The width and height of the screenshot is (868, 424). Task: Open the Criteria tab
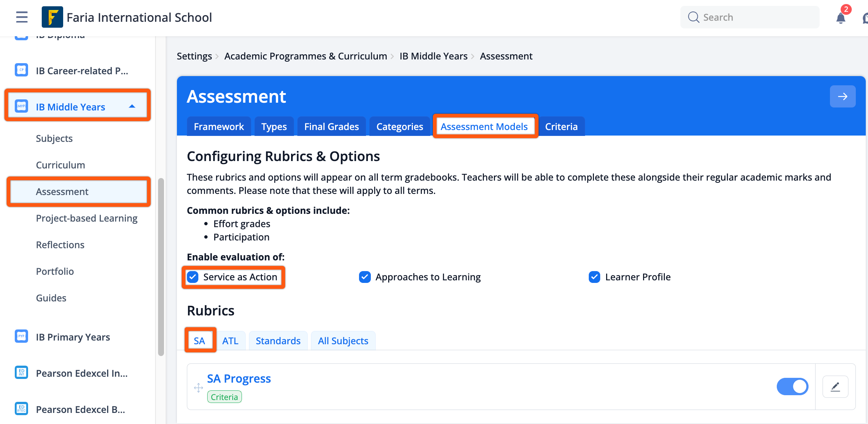pos(561,127)
